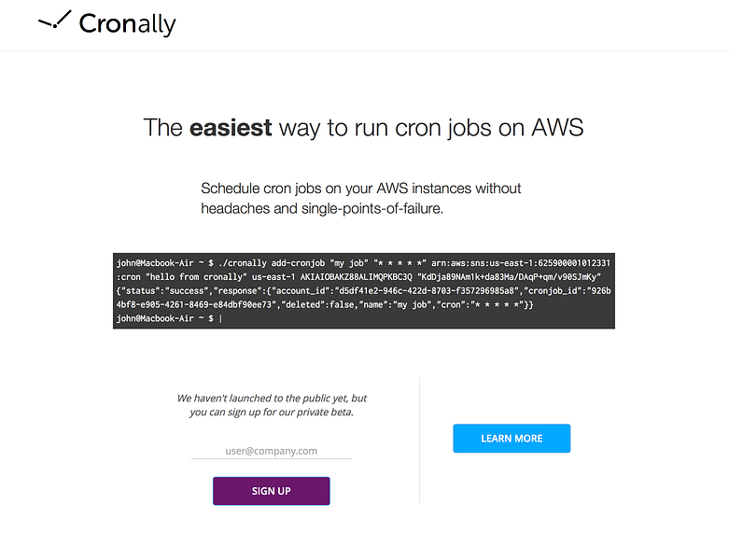Click the bold word "easiest" in the headline

tap(231, 128)
